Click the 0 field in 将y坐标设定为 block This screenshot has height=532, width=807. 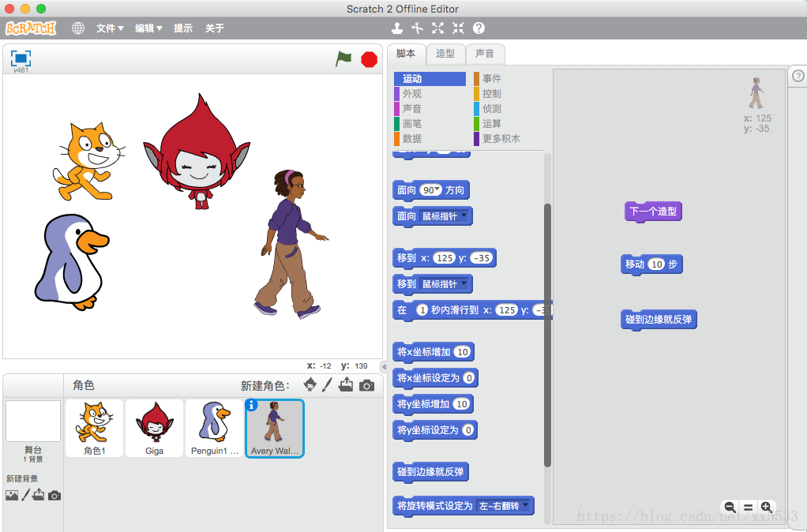point(467,430)
